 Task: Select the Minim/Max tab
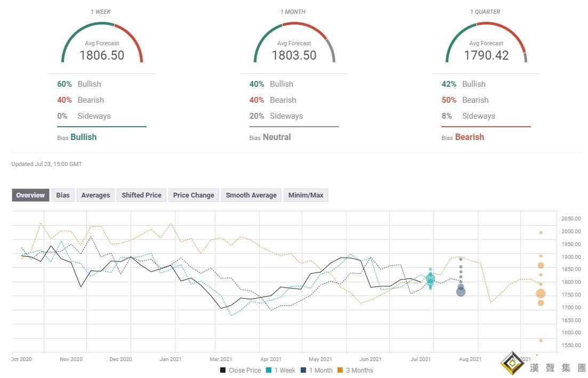click(305, 195)
